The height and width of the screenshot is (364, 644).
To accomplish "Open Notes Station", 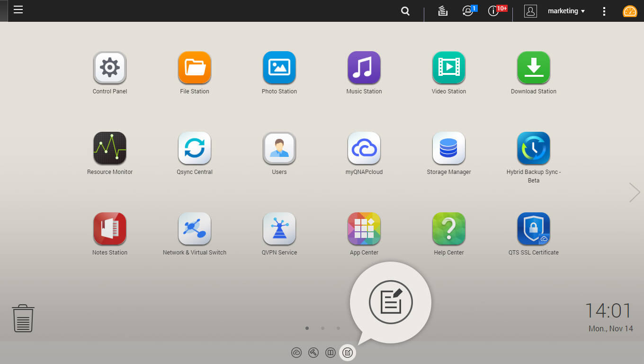I will (109, 228).
